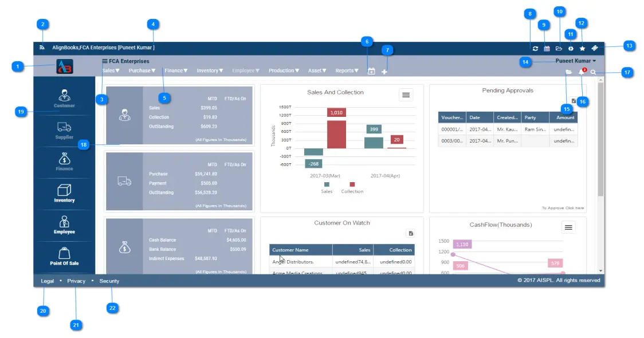The height and width of the screenshot is (338, 644).
Task: Open Employee module in sidebar
Action: tap(65, 225)
